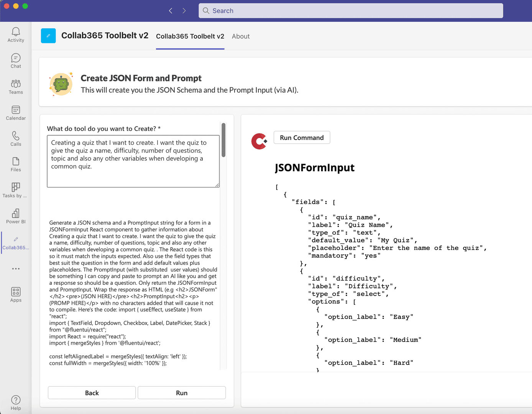Select the Collab365 Toolbelt v2 tab
The width and height of the screenshot is (532, 414).
[190, 36]
